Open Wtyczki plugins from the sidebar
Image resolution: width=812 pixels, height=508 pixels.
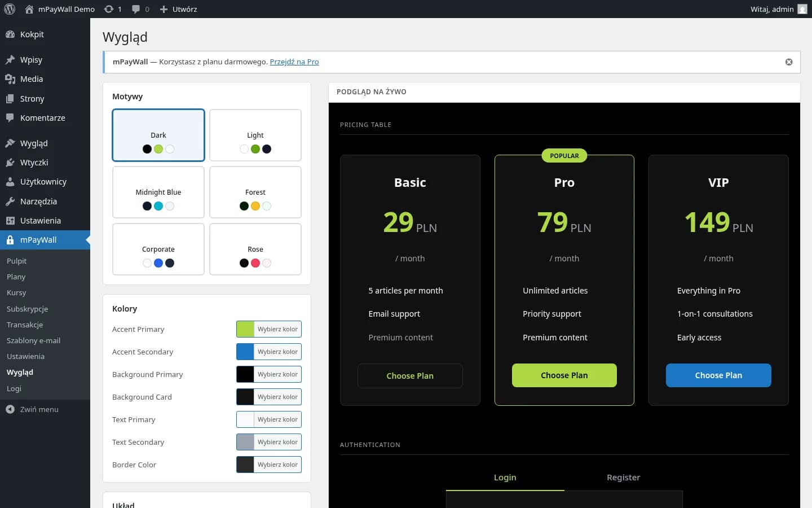pos(34,163)
